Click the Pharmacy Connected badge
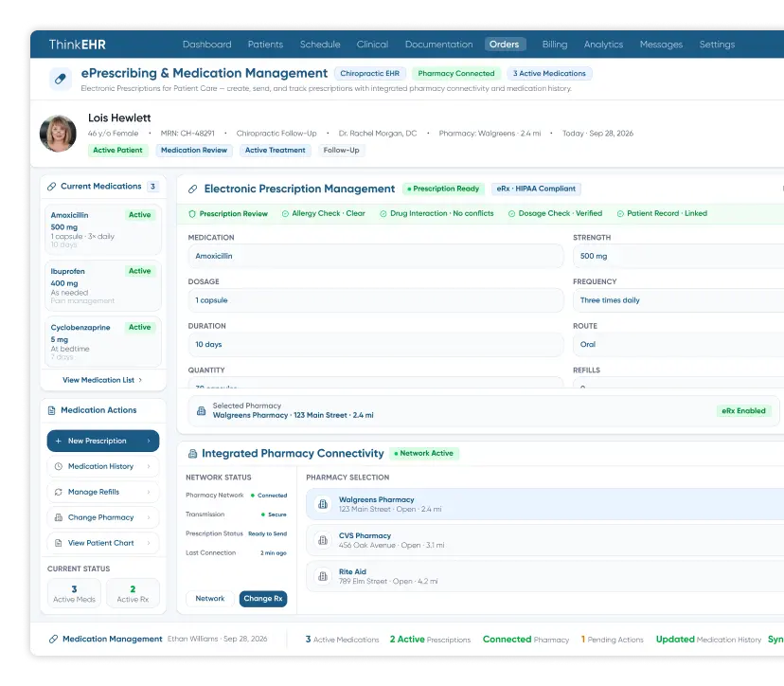This screenshot has width=784, height=686. (x=456, y=74)
